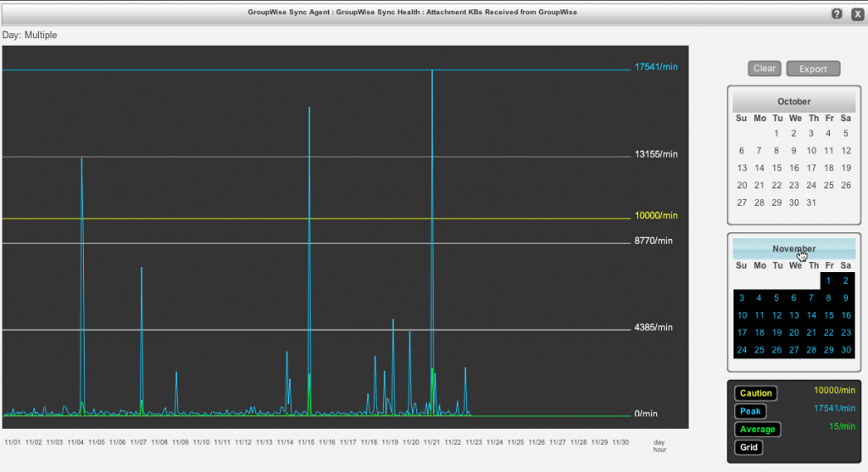Select November 21 in the calendar
Viewport: 868px width, 472px height.
811,332
